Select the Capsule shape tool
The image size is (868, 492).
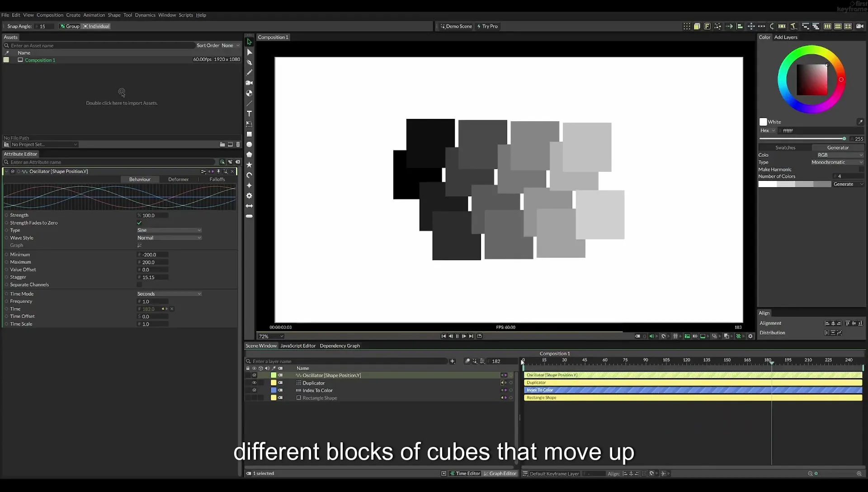tap(249, 216)
